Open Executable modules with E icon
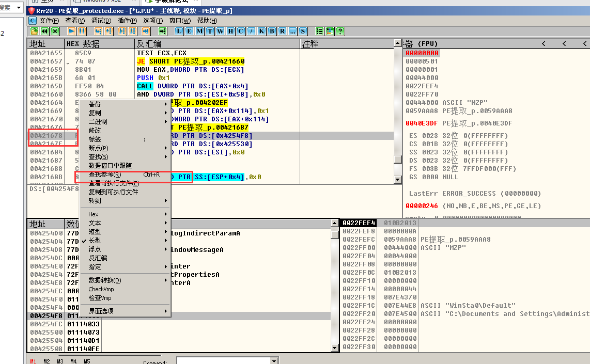This screenshot has width=590, height=364. [x=189, y=31]
